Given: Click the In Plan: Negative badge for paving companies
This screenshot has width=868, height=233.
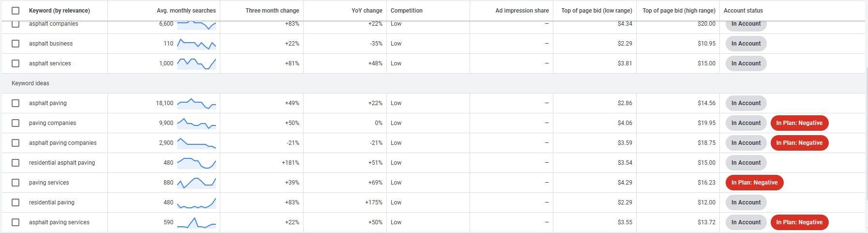Looking at the screenshot, I should 799,123.
